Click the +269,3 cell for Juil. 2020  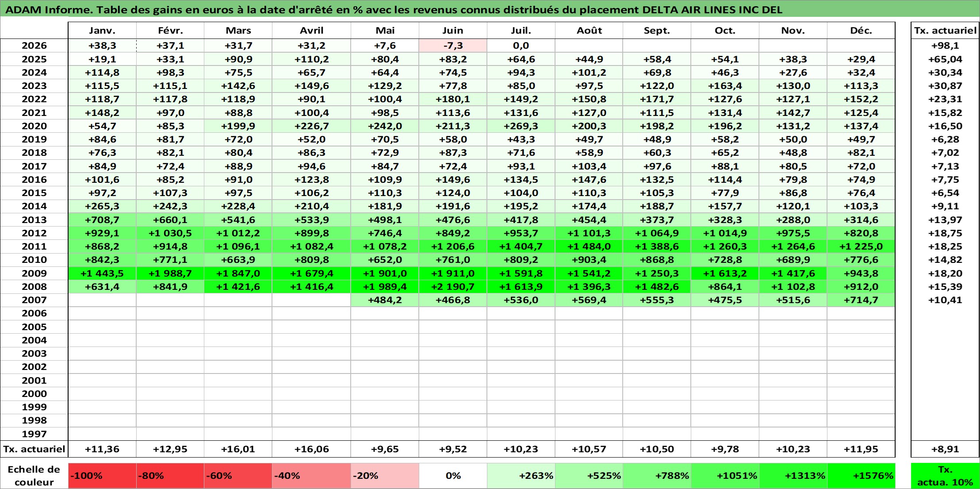pyautogui.click(x=521, y=126)
